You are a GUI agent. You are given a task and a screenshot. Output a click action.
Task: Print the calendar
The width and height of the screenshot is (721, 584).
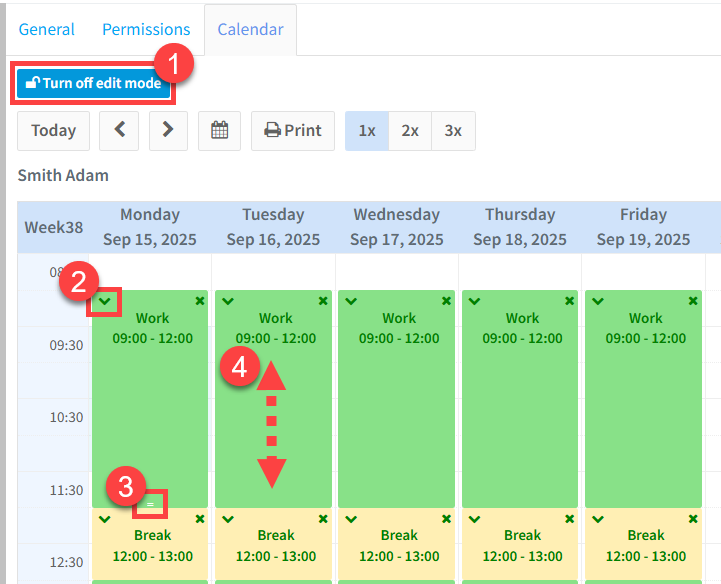click(x=293, y=131)
